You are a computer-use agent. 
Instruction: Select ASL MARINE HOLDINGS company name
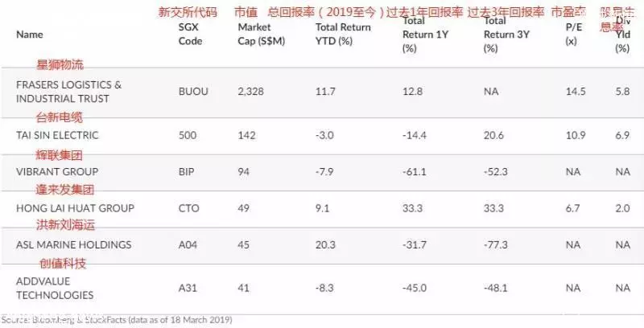click(74, 244)
